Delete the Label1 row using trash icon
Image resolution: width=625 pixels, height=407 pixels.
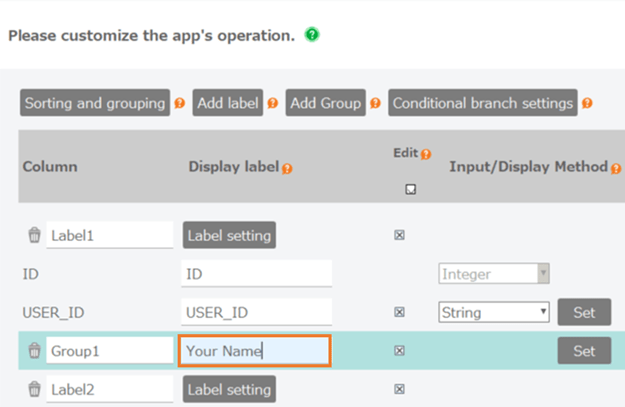[x=34, y=235]
